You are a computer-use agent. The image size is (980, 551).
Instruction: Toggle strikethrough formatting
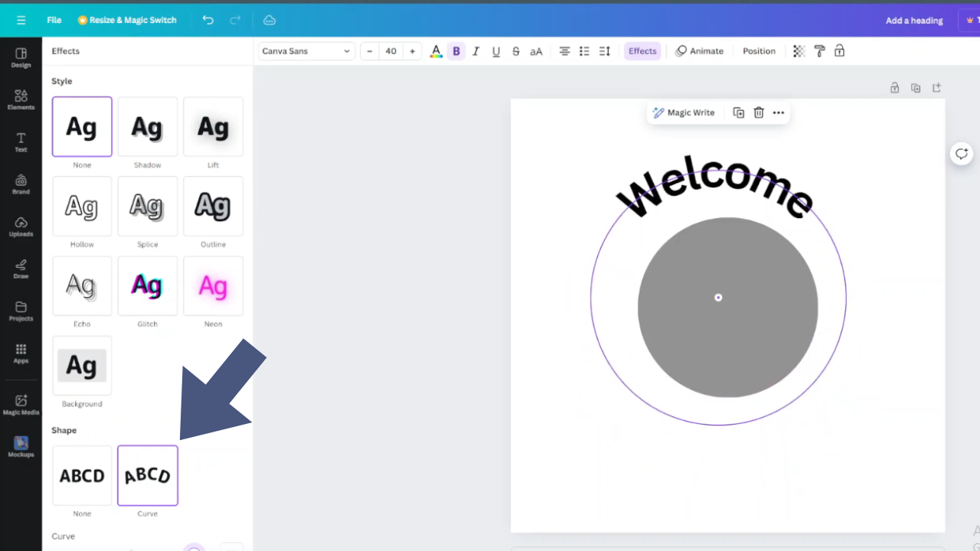point(516,51)
